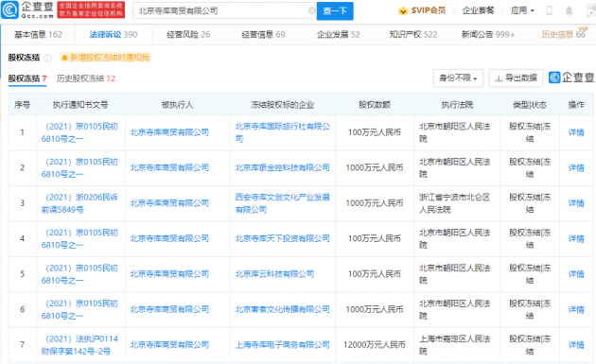596x364 pixels.
Task: Expand the 身份不限 filter dropdown
Action: [x=458, y=78]
